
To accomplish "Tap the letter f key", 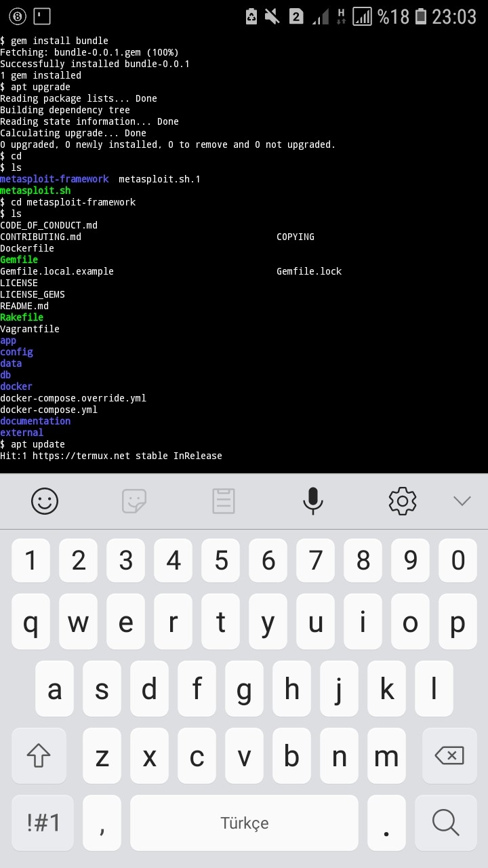I will (x=197, y=689).
